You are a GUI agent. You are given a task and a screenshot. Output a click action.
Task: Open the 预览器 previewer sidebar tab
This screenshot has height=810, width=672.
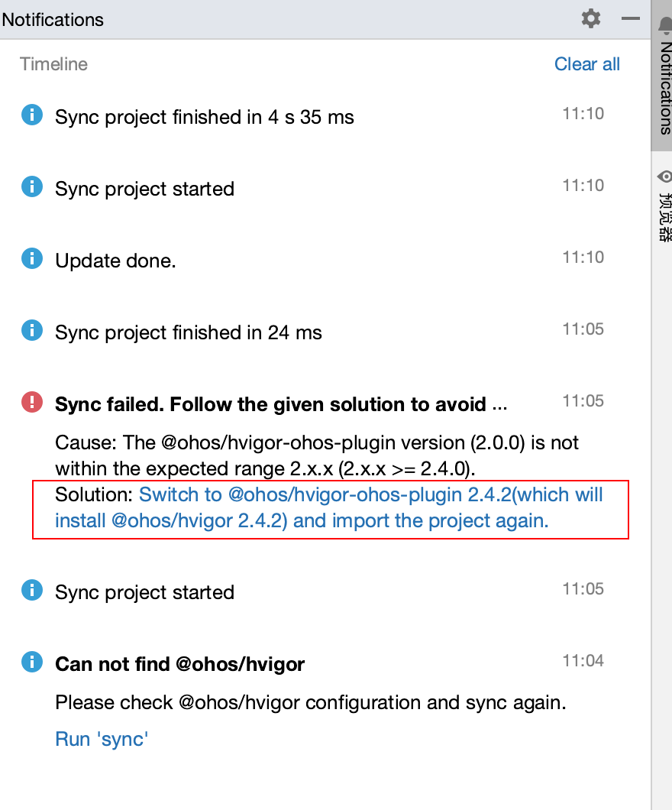point(664,206)
